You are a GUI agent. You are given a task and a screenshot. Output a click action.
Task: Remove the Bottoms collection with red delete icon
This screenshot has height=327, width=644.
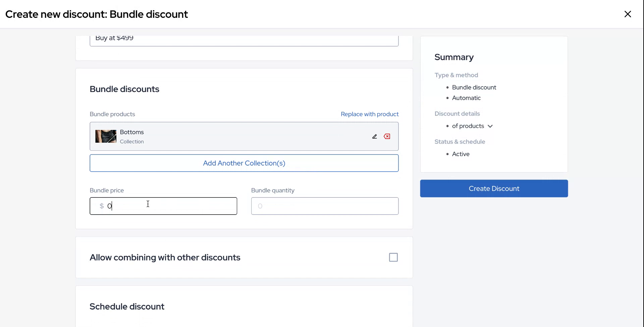point(387,136)
